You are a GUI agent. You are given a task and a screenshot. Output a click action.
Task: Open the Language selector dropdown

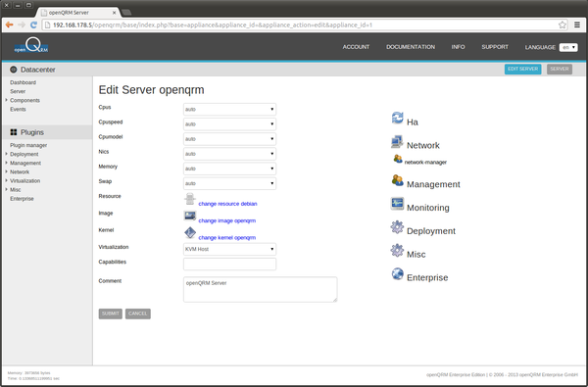point(568,47)
